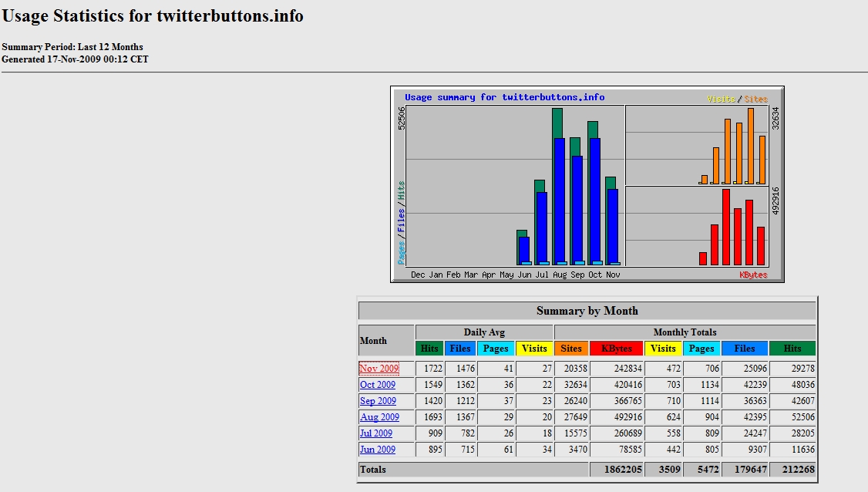The height and width of the screenshot is (492, 868).
Task: Click the orange Sites column header
Action: coord(570,349)
